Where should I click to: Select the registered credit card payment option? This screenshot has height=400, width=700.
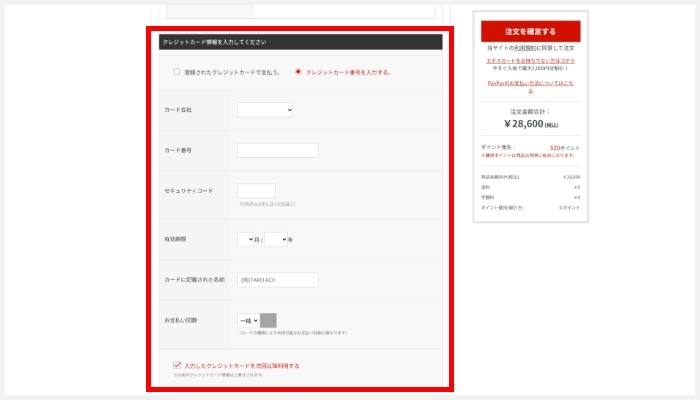point(177,72)
